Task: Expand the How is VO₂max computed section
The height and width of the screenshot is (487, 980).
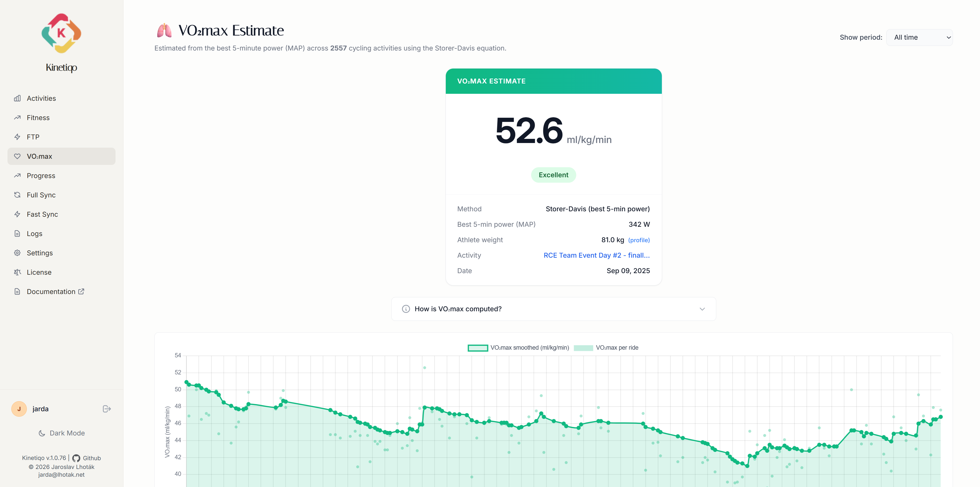Action: (x=554, y=309)
